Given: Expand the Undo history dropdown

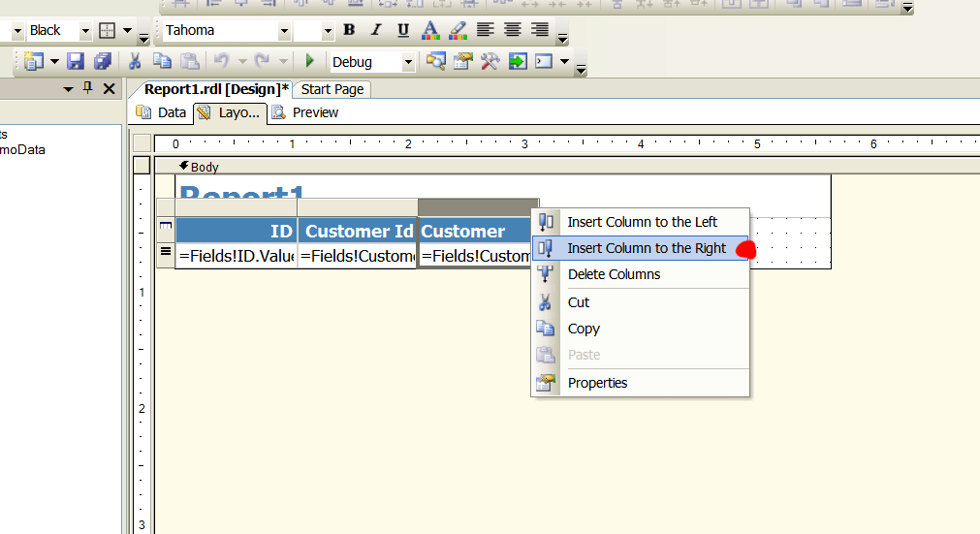Looking at the screenshot, I should tap(242, 61).
